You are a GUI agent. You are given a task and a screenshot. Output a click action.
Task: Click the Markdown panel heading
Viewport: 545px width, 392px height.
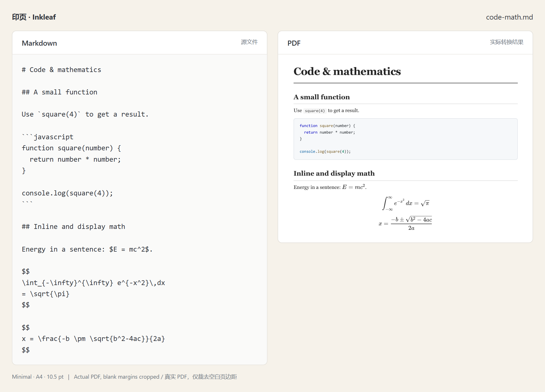pyautogui.click(x=39, y=43)
